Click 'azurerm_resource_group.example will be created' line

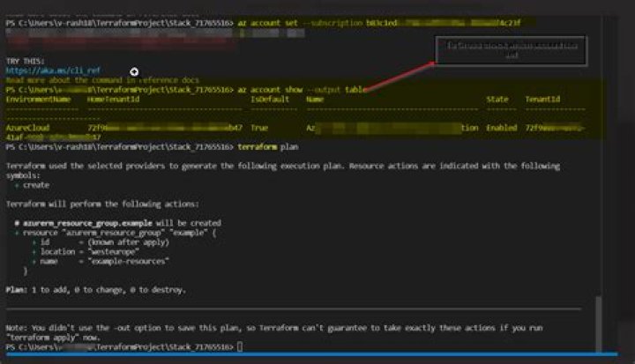[118, 223]
